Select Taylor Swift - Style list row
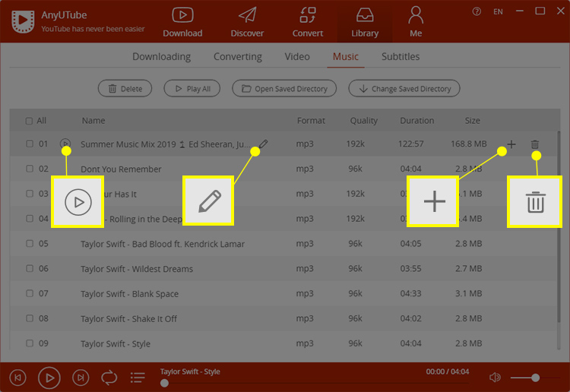This screenshot has height=392, width=570. (x=284, y=342)
